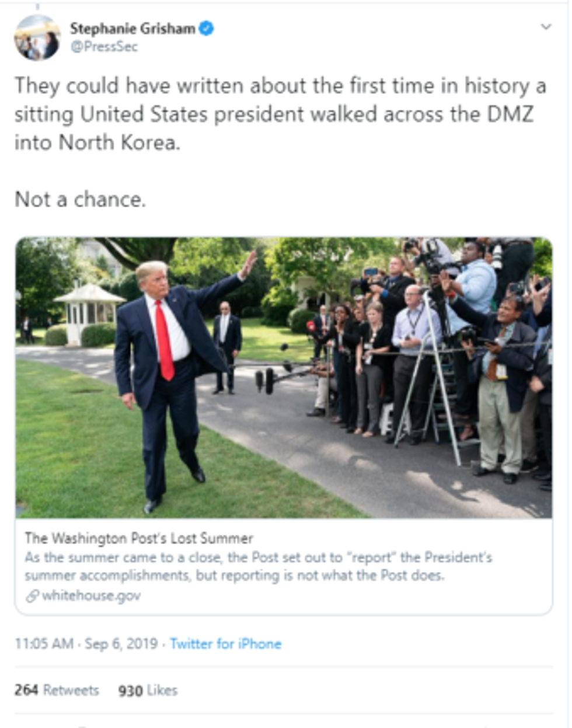
Task: Click the 'Not a chance.' line
Action: (x=80, y=200)
